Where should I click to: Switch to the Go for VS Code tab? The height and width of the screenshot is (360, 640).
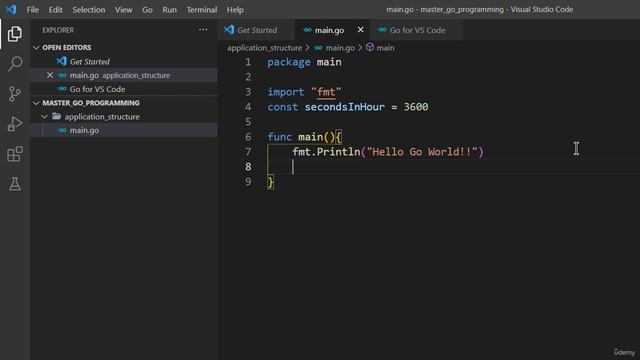coord(417,30)
